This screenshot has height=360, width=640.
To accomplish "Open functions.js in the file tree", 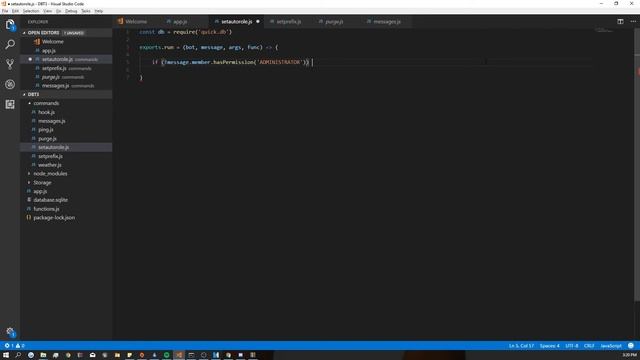I will (46, 209).
